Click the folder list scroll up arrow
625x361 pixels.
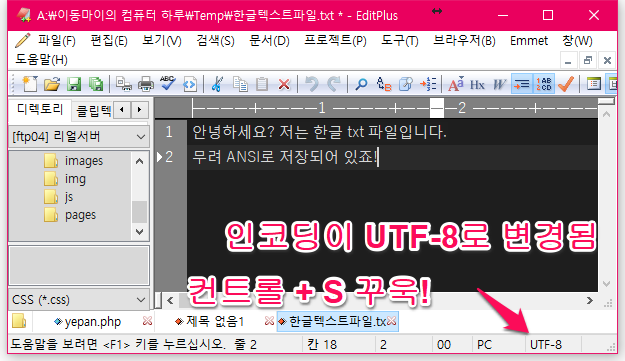(140, 161)
